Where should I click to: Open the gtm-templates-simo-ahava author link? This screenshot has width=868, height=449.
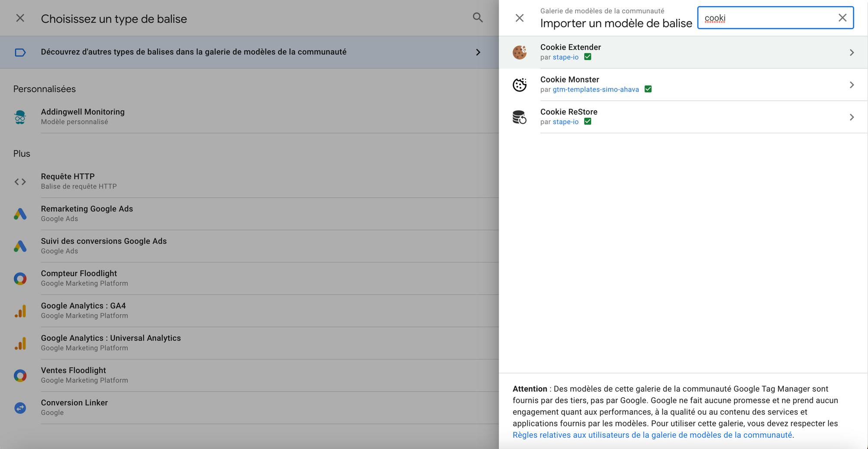[x=595, y=89]
